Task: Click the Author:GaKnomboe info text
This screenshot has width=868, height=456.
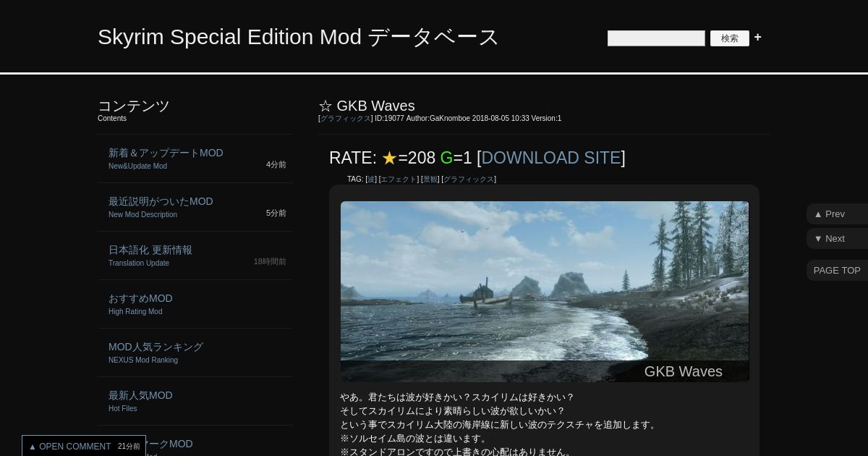Action: click(x=438, y=119)
